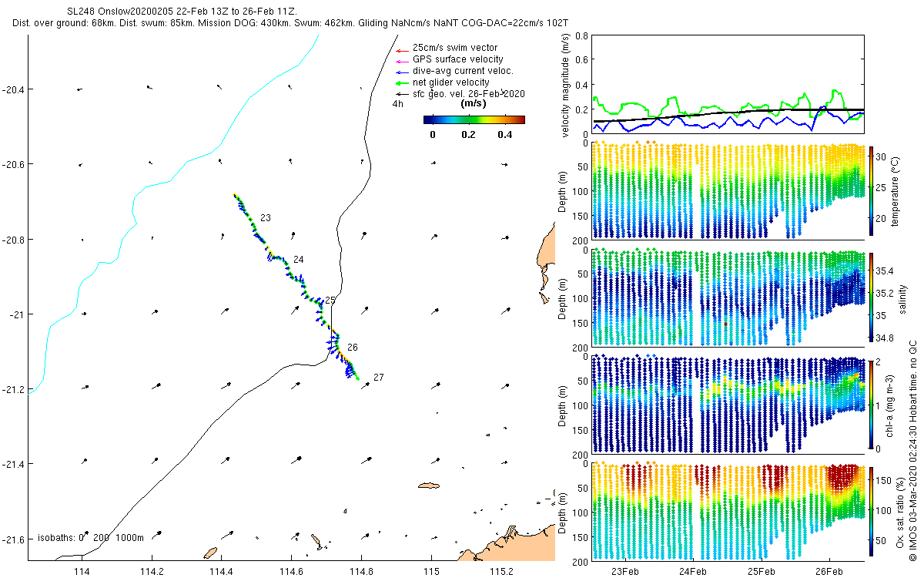Select the 'GPS surface velocity' legend label
The width and height of the screenshot is (924, 578).
click(x=458, y=59)
